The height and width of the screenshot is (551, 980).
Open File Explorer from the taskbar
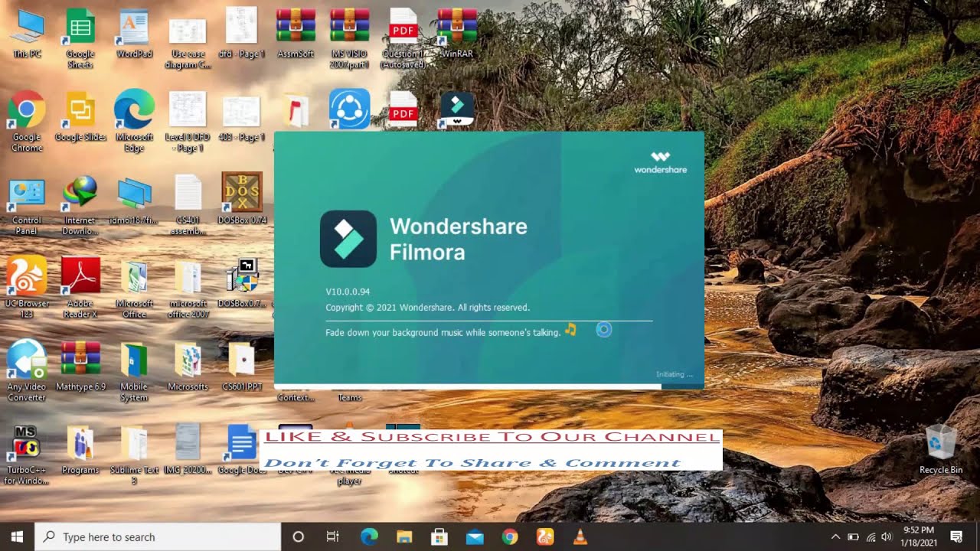point(404,536)
